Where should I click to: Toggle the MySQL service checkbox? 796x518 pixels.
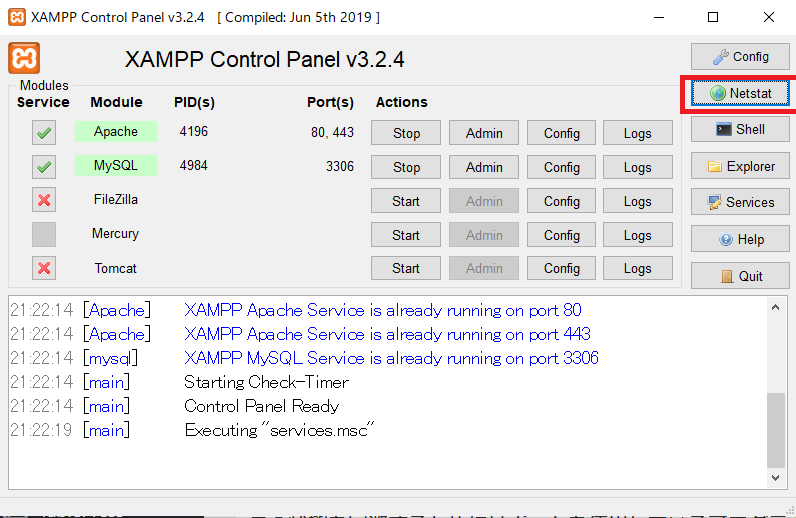click(44, 166)
